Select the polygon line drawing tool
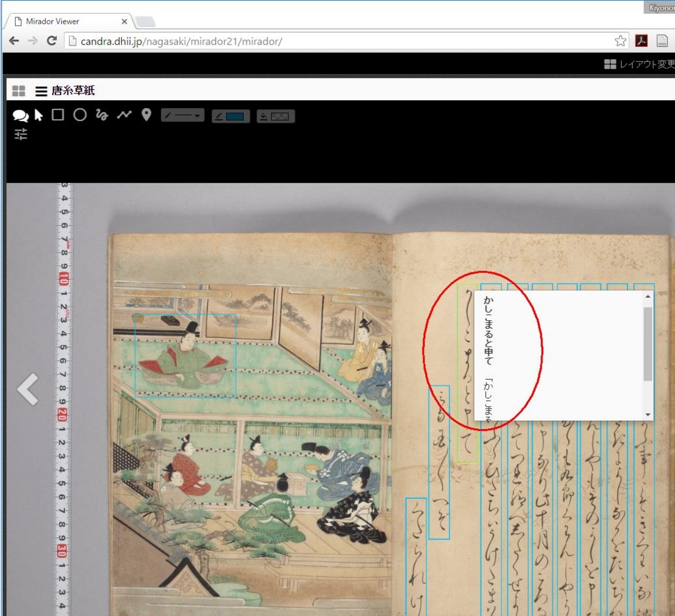The image size is (675, 616). (124, 115)
